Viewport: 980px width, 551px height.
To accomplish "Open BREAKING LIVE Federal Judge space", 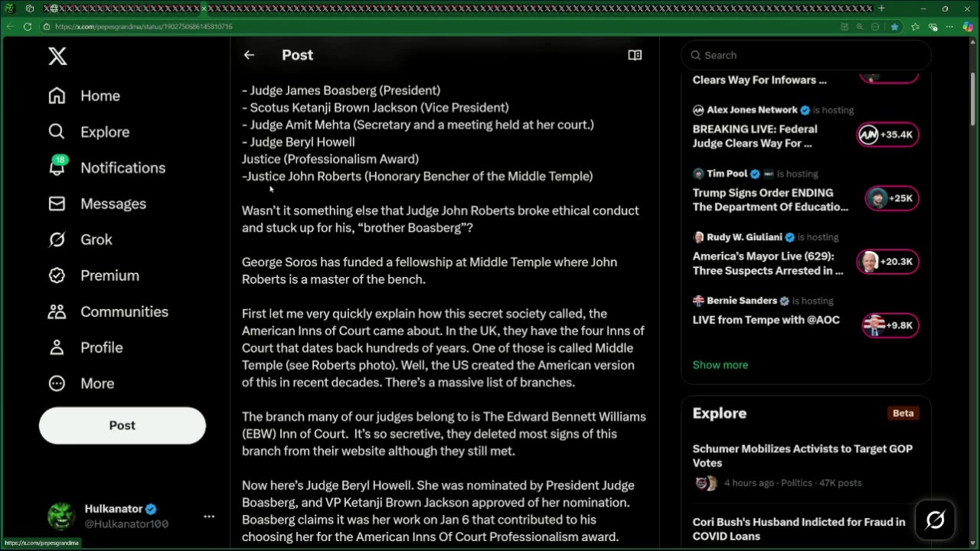I will [x=755, y=136].
